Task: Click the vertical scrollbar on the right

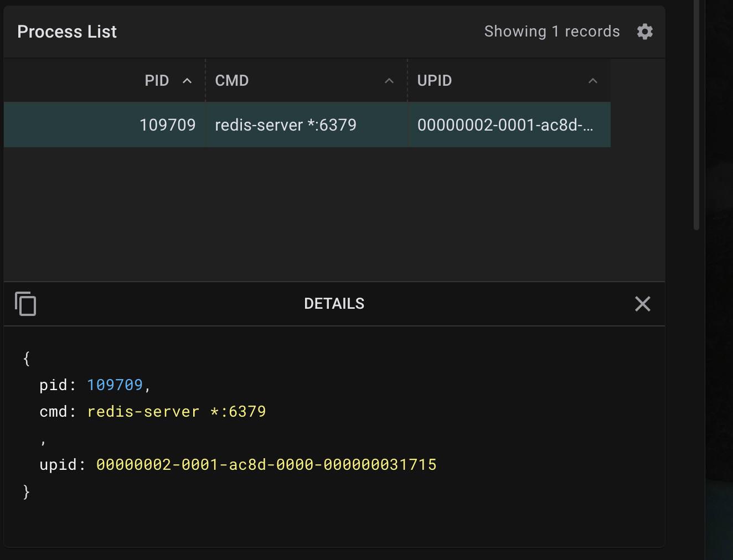Action: tap(696, 115)
